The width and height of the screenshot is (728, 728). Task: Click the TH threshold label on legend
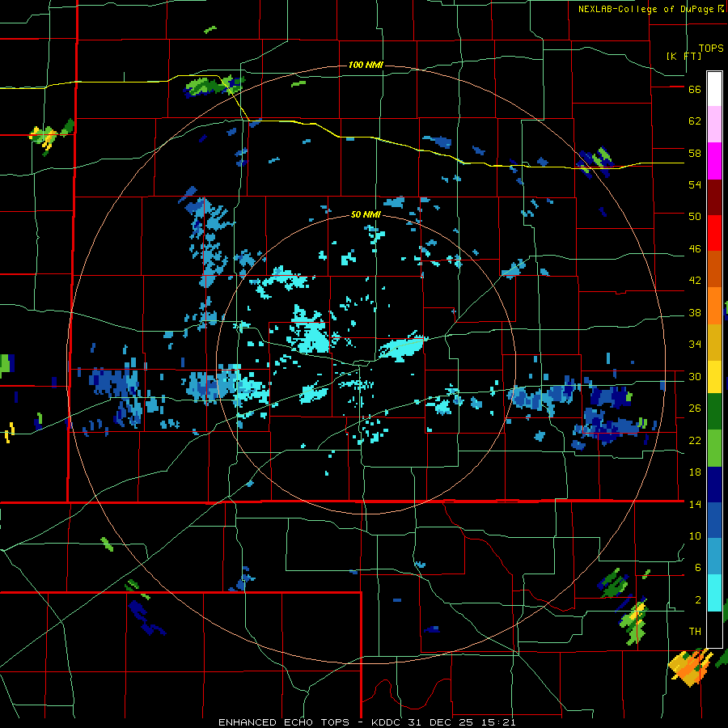[x=695, y=632]
